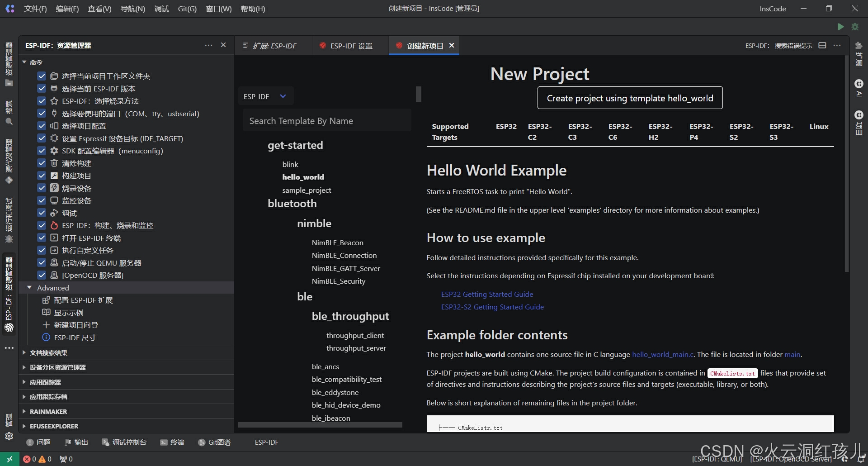Open ESP32-S2 Getting Started Guide link
This screenshot has width=868, height=466.
(x=492, y=307)
